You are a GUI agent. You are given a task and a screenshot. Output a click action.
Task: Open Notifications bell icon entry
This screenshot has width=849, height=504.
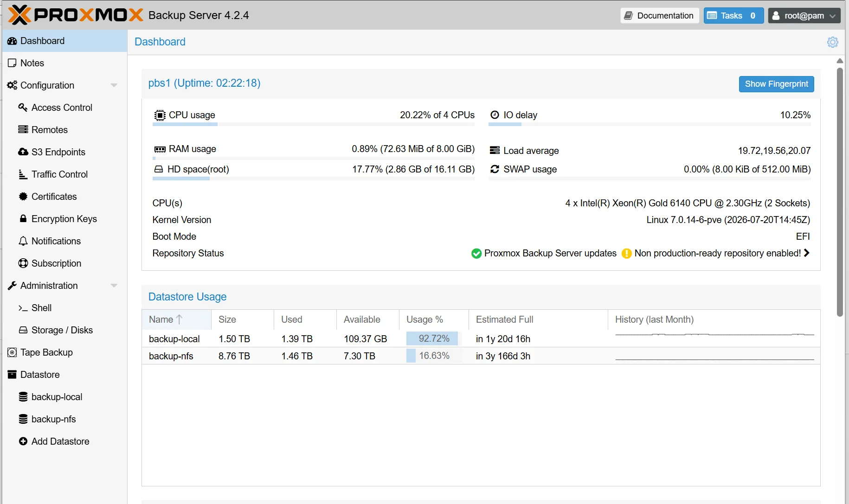(x=64, y=241)
